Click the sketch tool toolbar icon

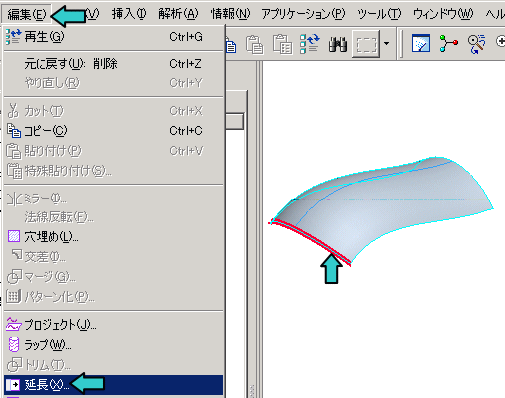(x=421, y=43)
